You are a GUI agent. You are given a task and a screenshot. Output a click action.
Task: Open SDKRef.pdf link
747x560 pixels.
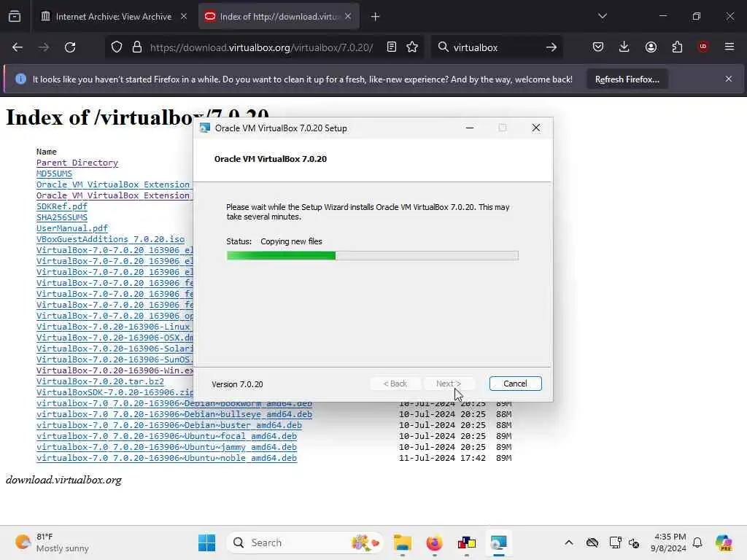(x=62, y=206)
